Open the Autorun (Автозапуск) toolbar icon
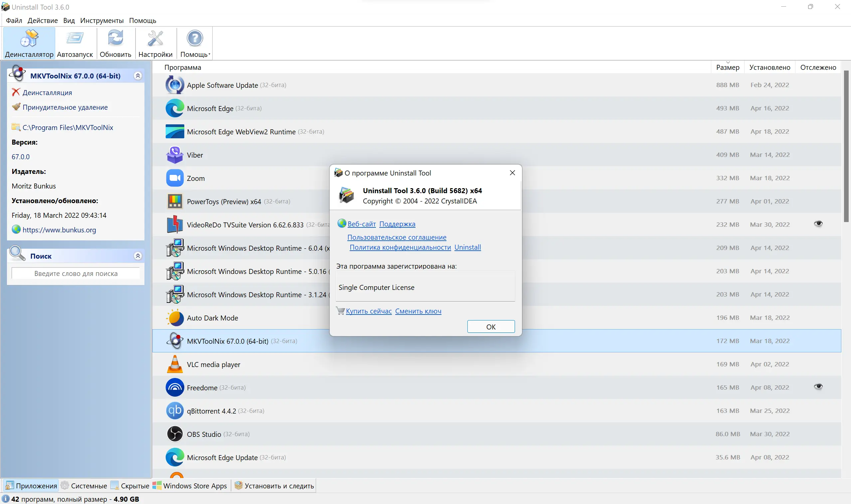 point(75,38)
